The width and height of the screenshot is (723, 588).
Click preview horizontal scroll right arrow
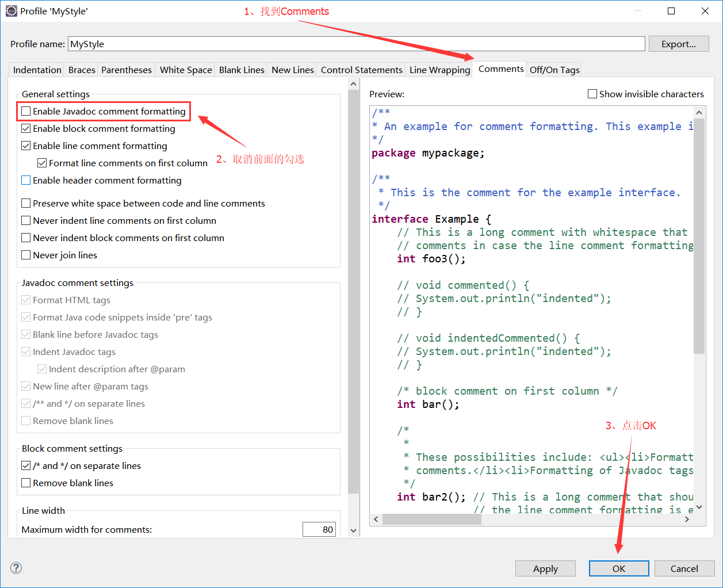tap(687, 519)
